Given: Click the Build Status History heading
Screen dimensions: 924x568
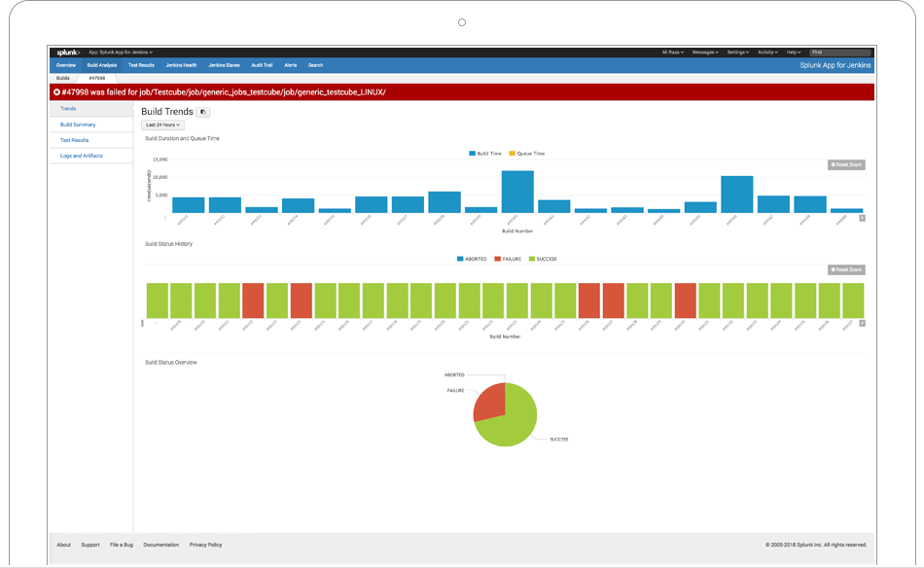Looking at the screenshot, I should click(168, 244).
